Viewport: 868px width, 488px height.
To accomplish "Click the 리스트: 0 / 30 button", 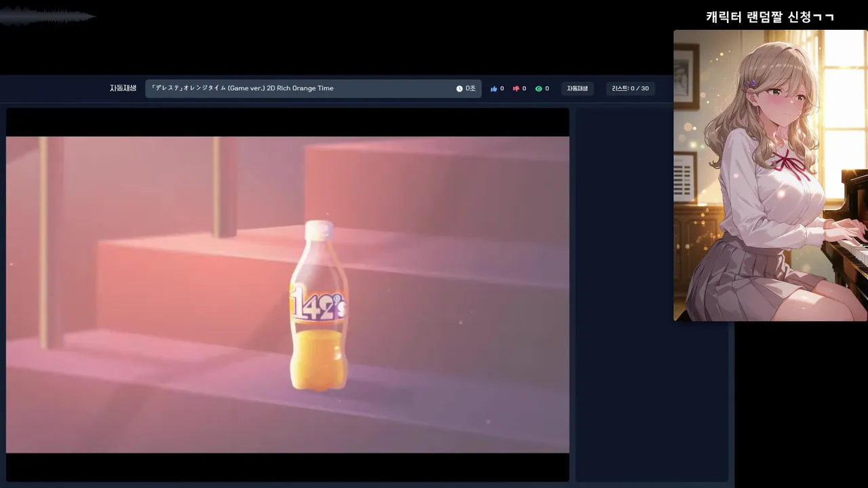I will [630, 89].
